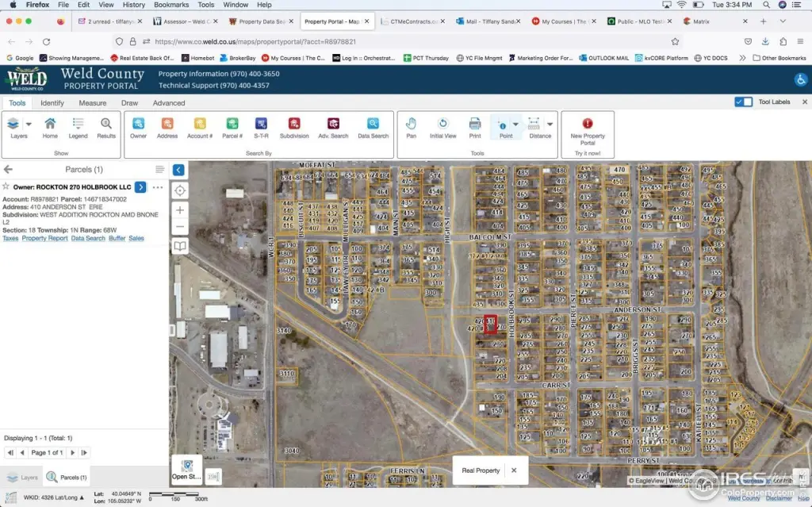Open the Property Report link
Image resolution: width=812 pixels, height=507 pixels.
(x=44, y=238)
